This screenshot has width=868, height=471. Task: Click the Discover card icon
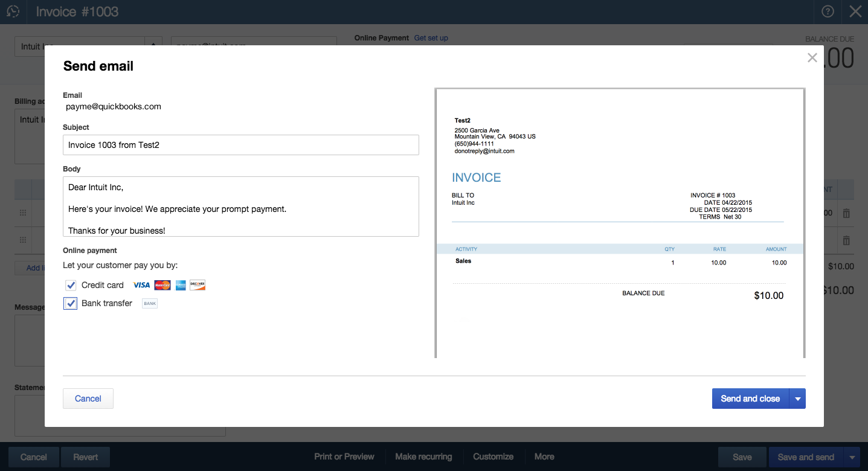[198, 285]
